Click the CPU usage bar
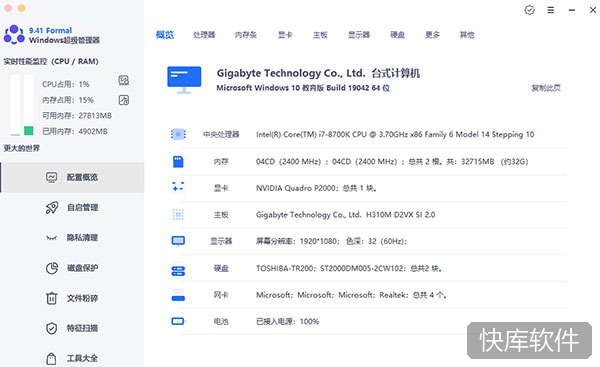Viewport: 600px width, 367px height. click(x=15, y=105)
